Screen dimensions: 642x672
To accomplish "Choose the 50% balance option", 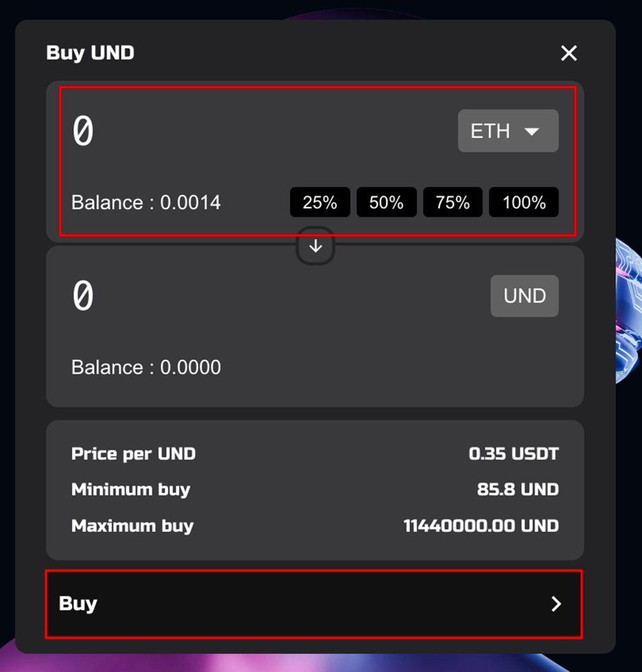I will coord(386,202).
